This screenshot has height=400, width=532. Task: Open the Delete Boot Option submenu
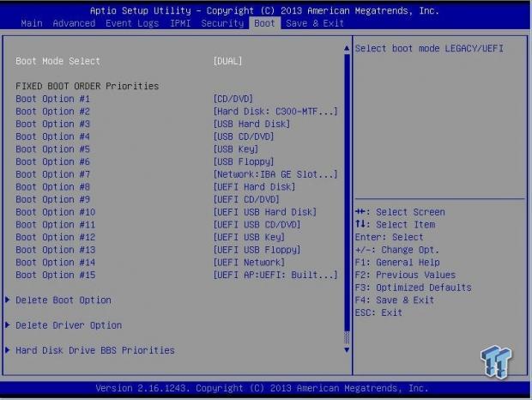(63, 300)
